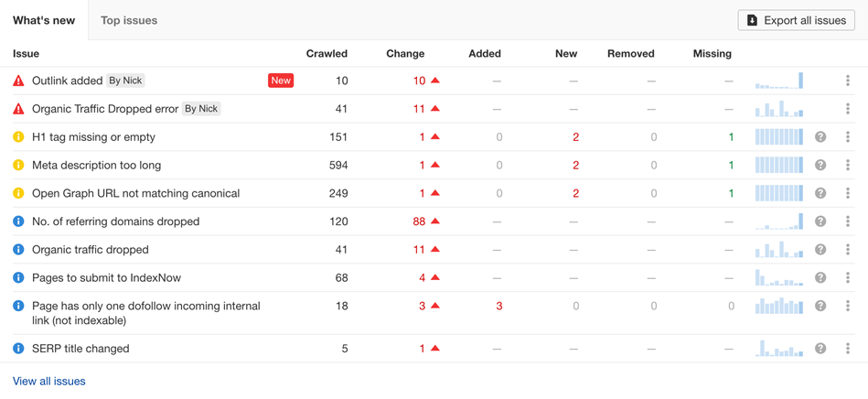Open the Outlink added issue
Image resolution: width=868 pixels, height=399 pixels.
point(67,81)
